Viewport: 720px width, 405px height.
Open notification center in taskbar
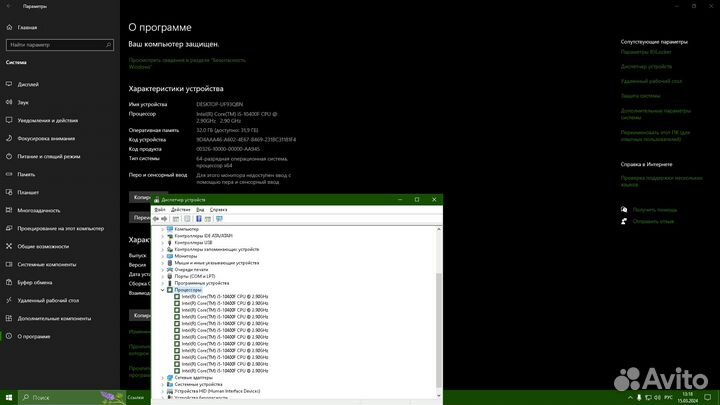coord(708,397)
